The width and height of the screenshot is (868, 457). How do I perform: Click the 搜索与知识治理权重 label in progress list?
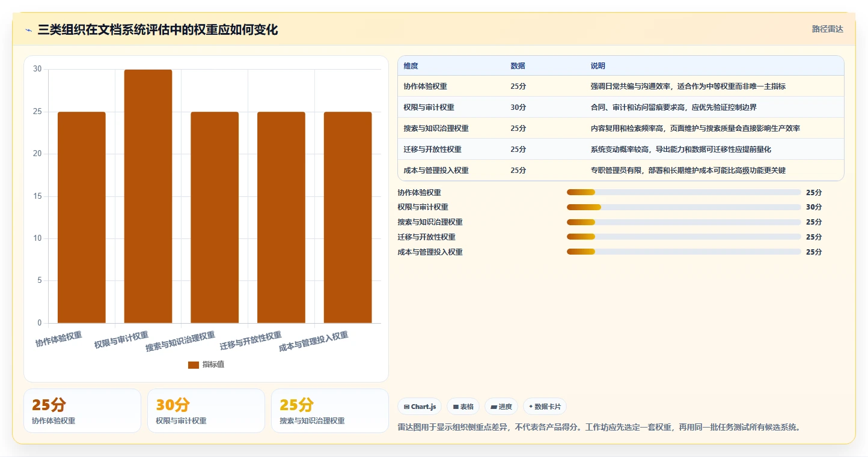coord(430,222)
